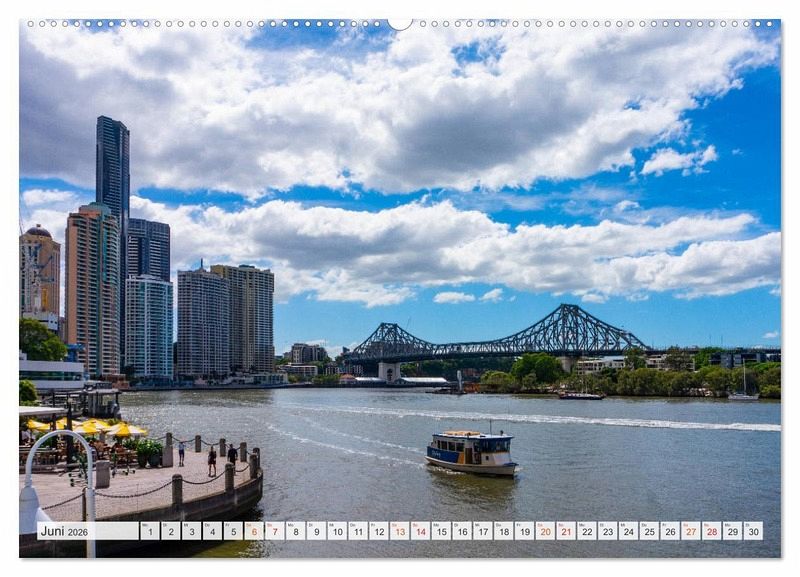This screenshot has width=800, height=577.
Task: Select day 5 in the calendar strip
Action: [233, 531]
